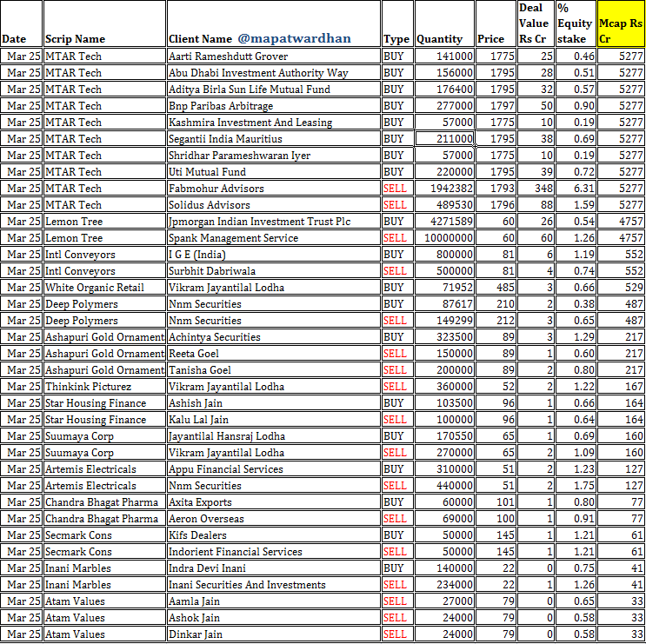Select the 'Price' header cell
The image size is (646, 644).
pos(496,23)
